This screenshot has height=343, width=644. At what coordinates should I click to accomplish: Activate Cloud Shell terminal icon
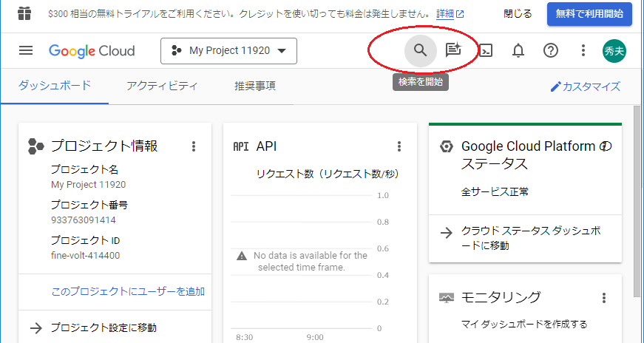tap(486, 51)
